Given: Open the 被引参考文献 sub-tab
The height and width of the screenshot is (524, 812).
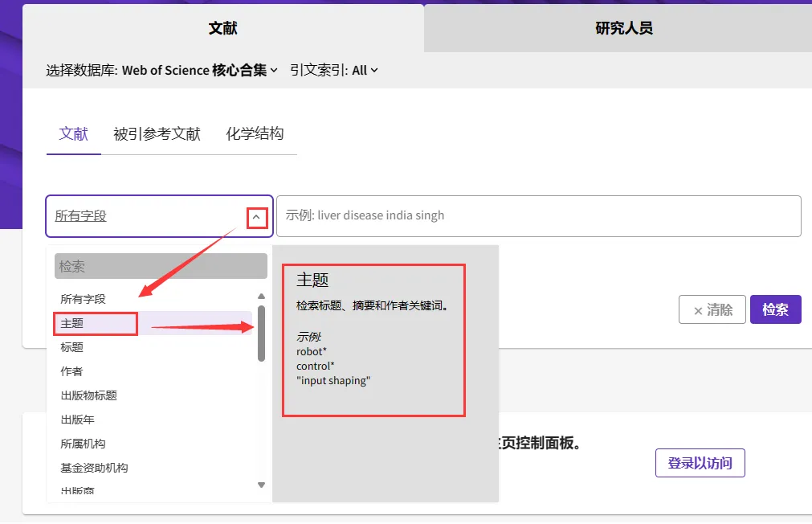Looking at the screenshot, I should click(157, 134).
